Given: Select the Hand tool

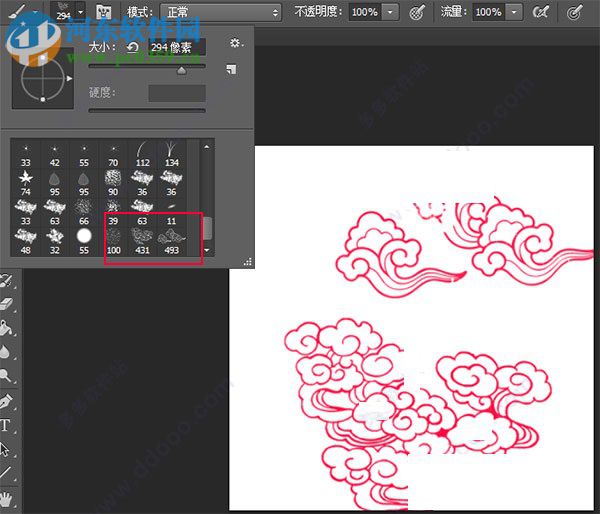Looking at the screenshot, I should pyautogui.click(x=5, y=498).
